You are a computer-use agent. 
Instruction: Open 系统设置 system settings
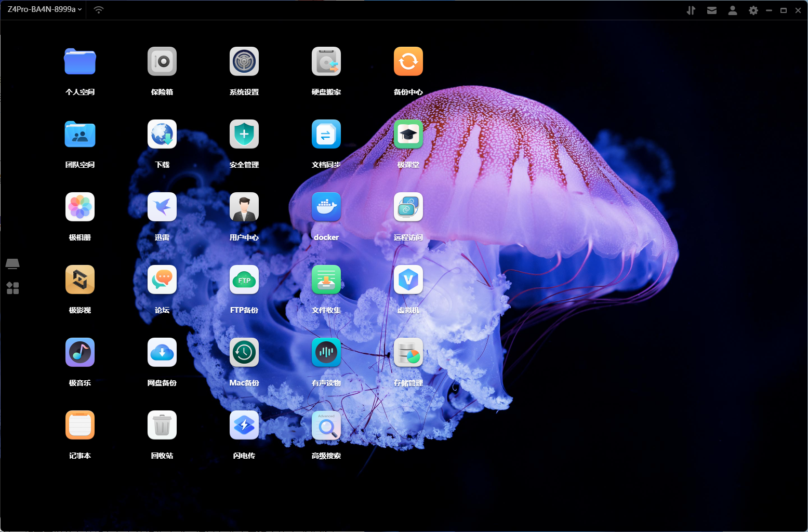[x=244, y=62]
